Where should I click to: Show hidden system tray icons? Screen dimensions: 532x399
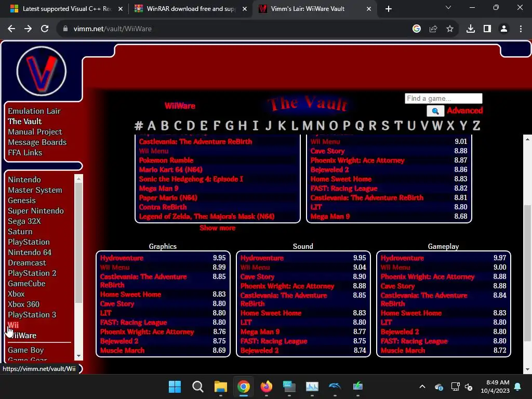click(422, 387)
